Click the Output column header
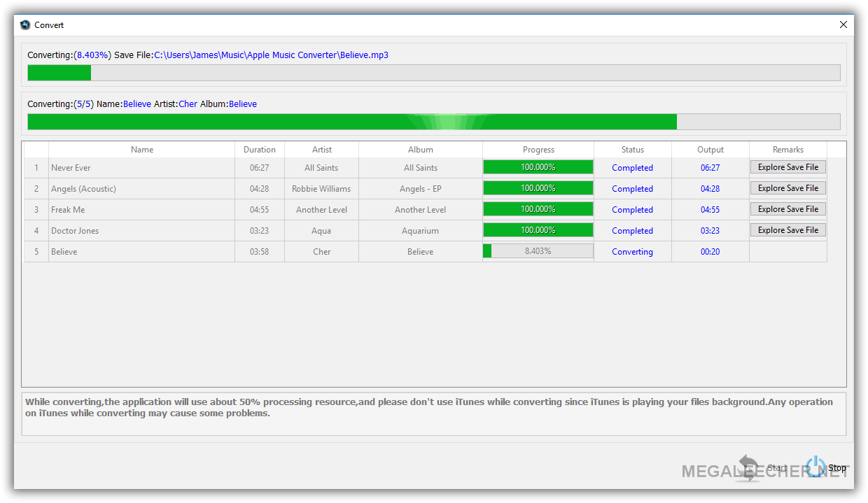 click(x=710, y=150)
